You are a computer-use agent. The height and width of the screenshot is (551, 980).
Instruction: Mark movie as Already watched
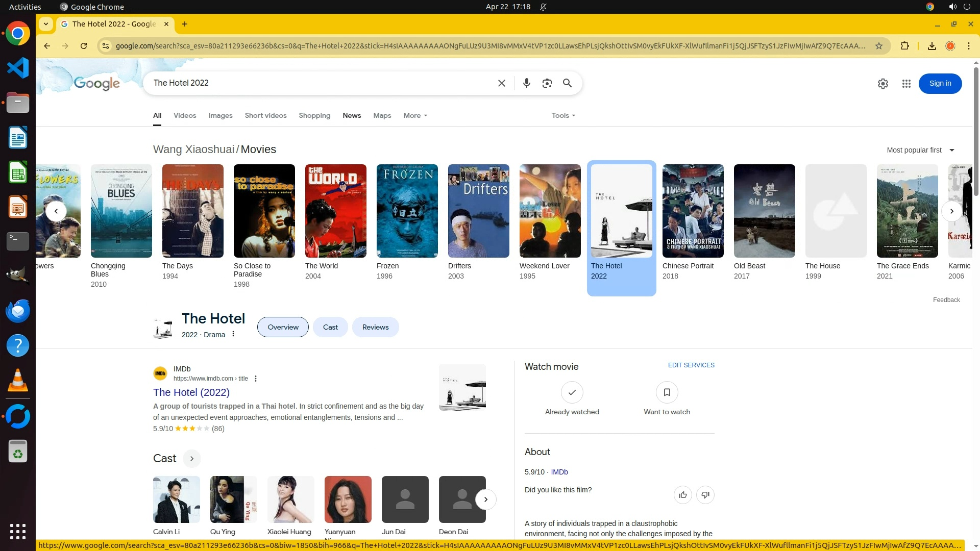(572, 392)
